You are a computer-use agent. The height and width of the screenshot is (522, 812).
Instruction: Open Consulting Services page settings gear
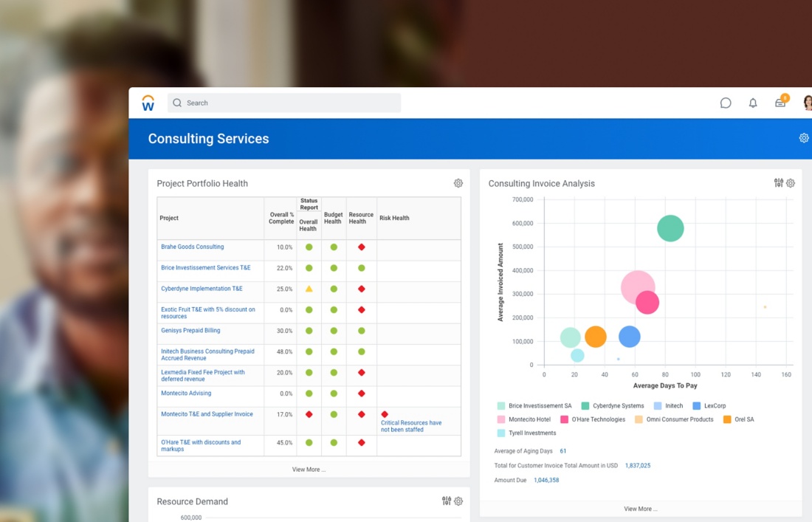pyautogui.click(x=804, y=138)
